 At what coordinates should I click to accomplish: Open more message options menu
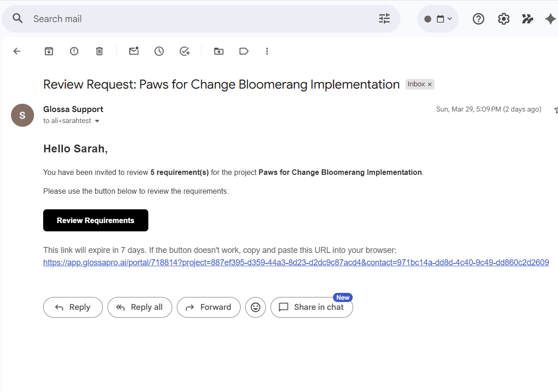[267, 51]
